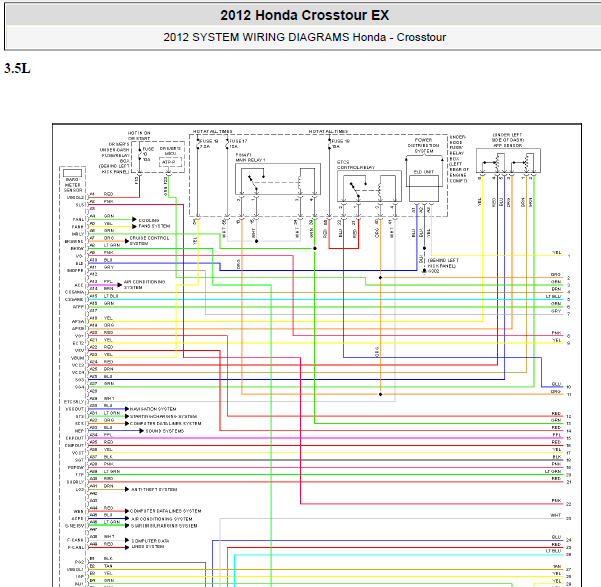The width and height of the screenshot is (601, 587).
Task: Click the 'ETCSRLY' signal name
Action: point(74,402)
